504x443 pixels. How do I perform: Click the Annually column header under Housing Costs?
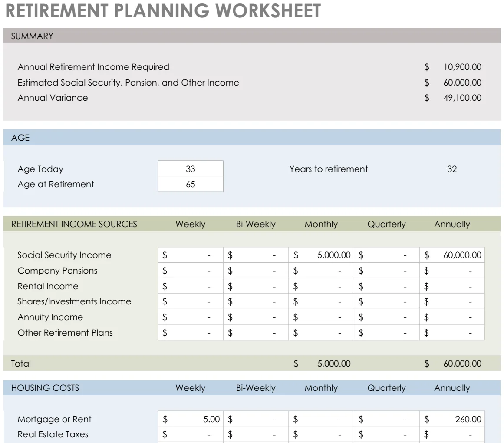pyautogui.click(x=452, y=388)
